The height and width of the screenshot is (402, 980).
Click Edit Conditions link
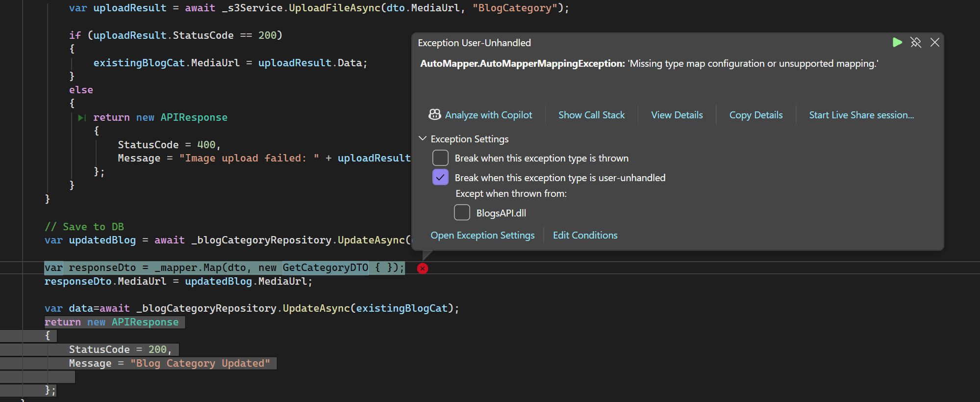click(585, 235)
